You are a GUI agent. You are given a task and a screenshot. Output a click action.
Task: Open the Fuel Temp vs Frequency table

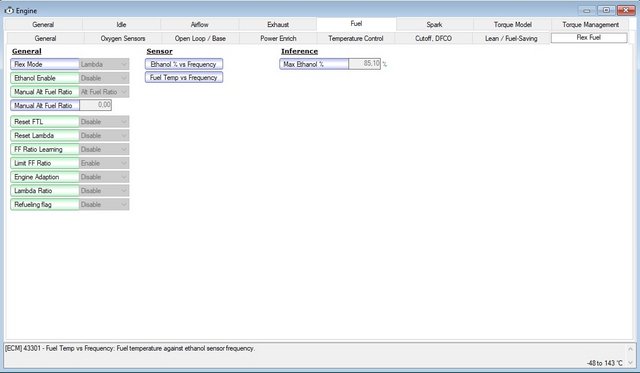coord(184,78)
